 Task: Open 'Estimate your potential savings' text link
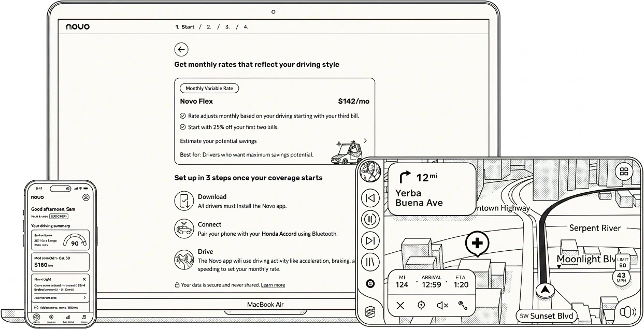[218, 141]
